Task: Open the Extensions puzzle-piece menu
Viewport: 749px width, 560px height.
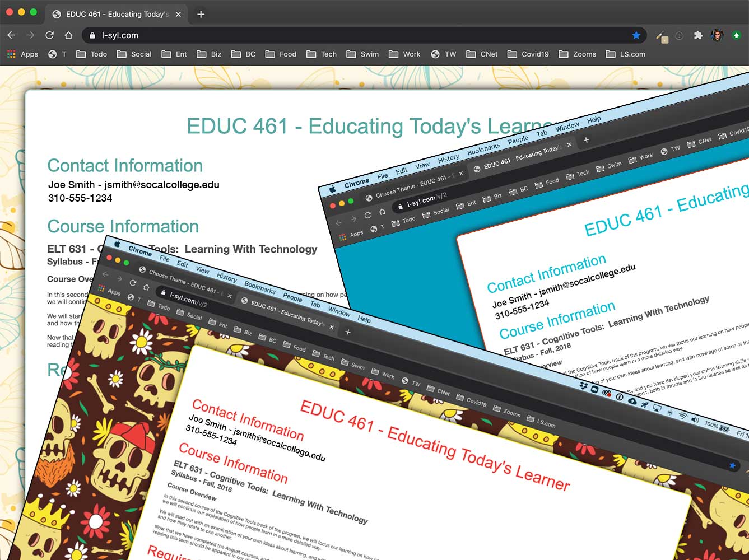Action: click(697, 35)
